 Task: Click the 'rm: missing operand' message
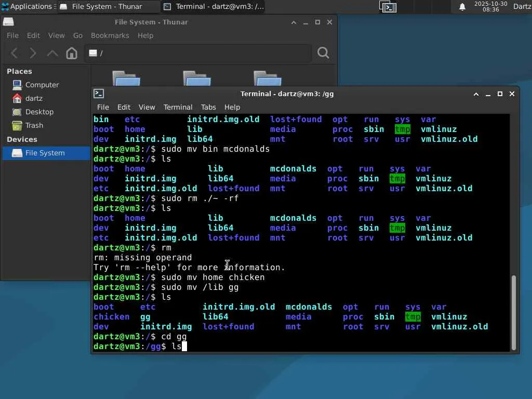pyautogui.click(x=142, y=258)
